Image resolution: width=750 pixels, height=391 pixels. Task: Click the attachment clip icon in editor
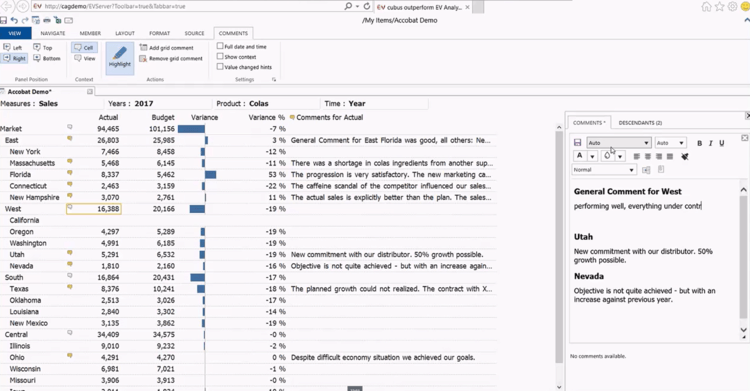point(661,169)
